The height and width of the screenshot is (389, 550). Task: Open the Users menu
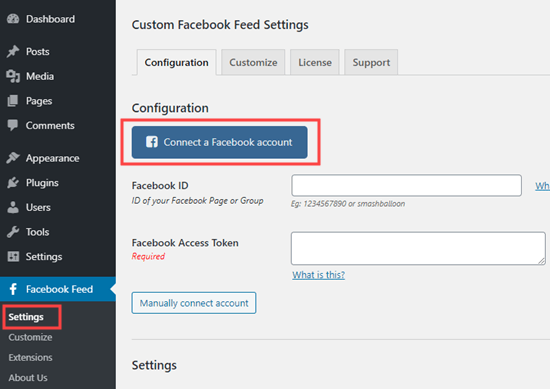[x=58, y=207]
